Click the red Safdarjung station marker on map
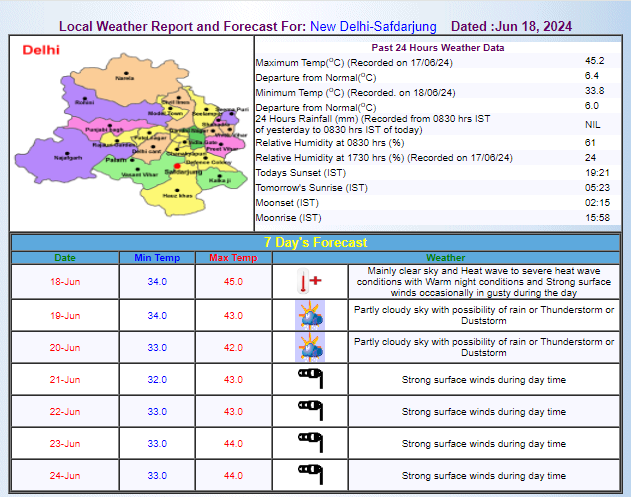 tap(177, 166)
